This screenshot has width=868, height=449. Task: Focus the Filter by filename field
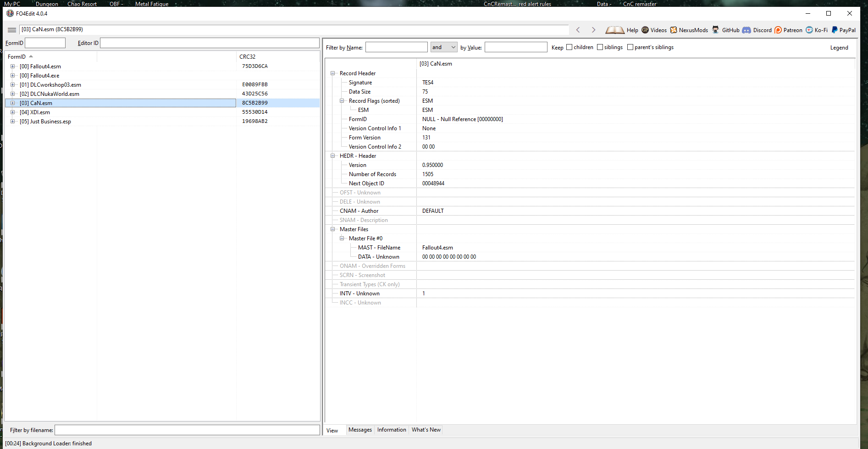coord(187,430)
